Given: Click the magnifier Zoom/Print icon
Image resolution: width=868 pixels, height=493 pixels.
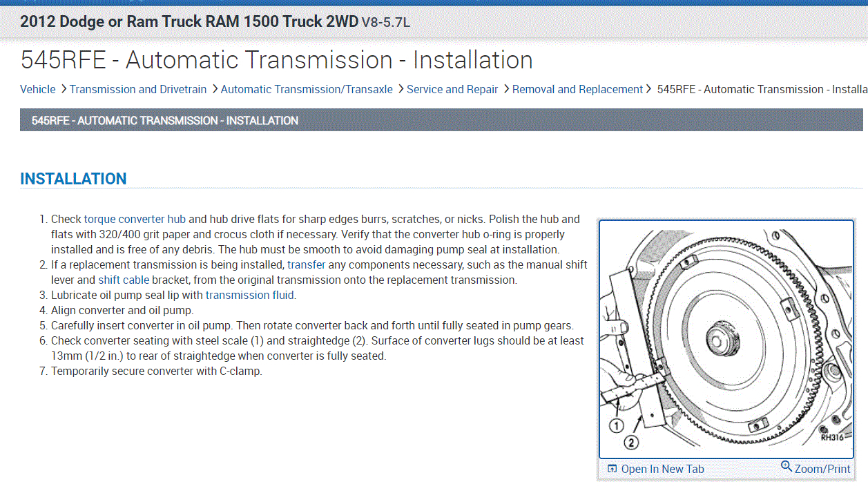Looking at the screenshot, I should click(787, 467).
